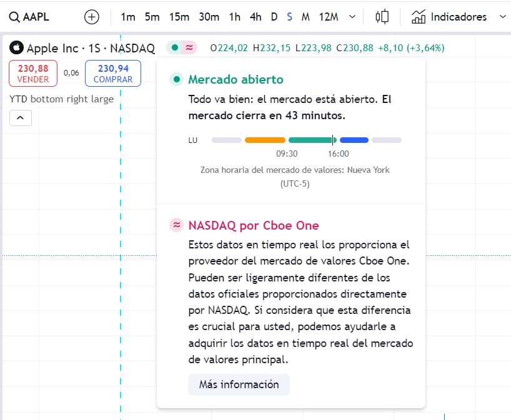Click the 09:30 session open label

pyautogui.click(x=287, y=154)
